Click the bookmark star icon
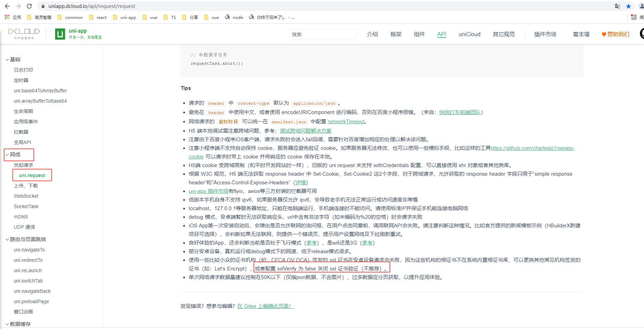Screen dimensions: 644x329 629,6
